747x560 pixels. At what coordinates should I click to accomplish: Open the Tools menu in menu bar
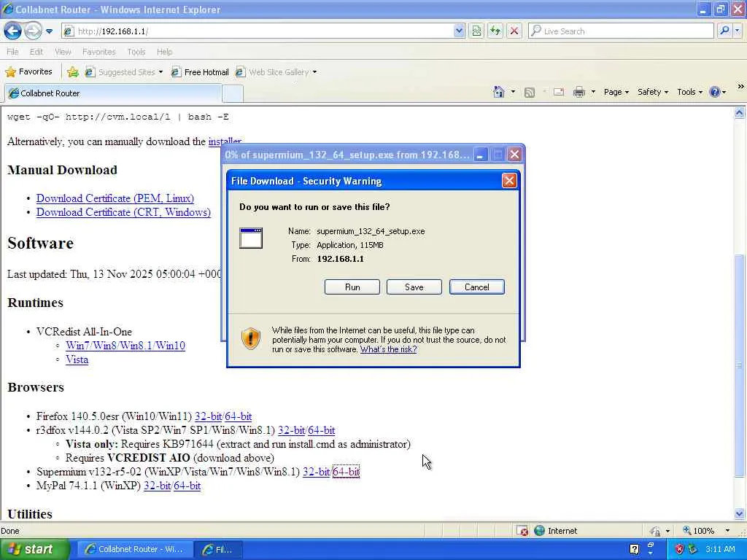tap(136, 52)
